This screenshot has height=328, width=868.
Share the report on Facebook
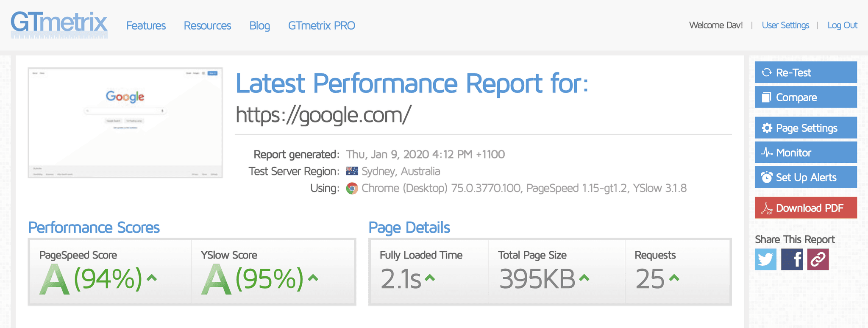pyautogui.click(x=792, y=259)
